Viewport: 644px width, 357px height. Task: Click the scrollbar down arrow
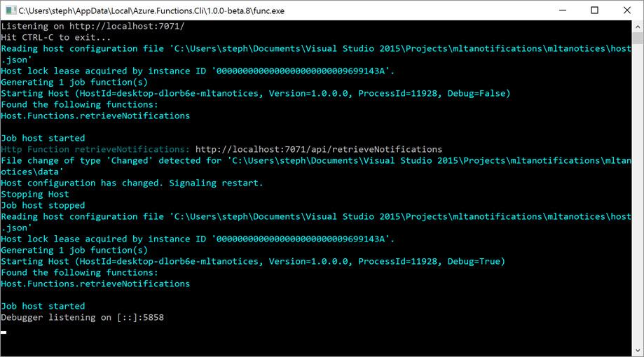638,351
